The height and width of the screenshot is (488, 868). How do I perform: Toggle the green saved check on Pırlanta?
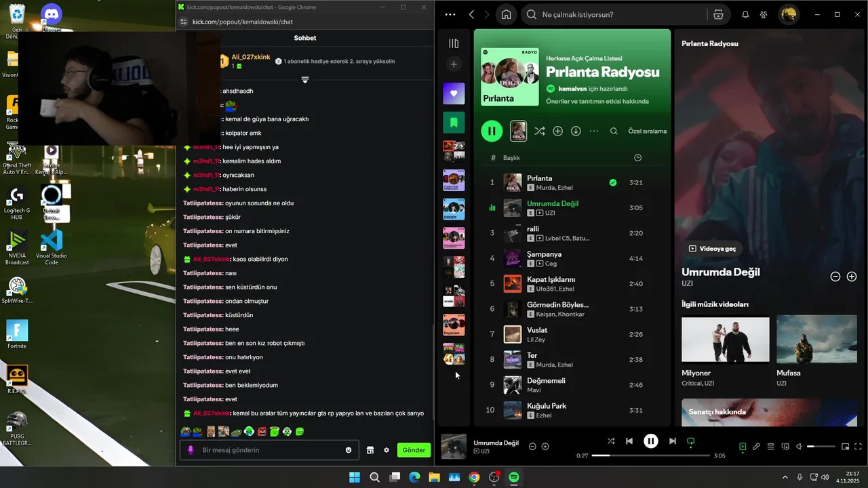tap(613, 182)
